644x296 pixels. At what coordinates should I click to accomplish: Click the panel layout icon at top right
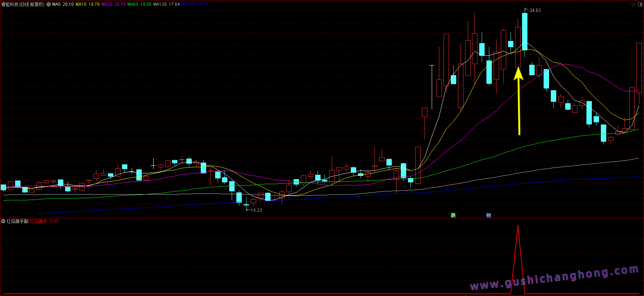639,4
